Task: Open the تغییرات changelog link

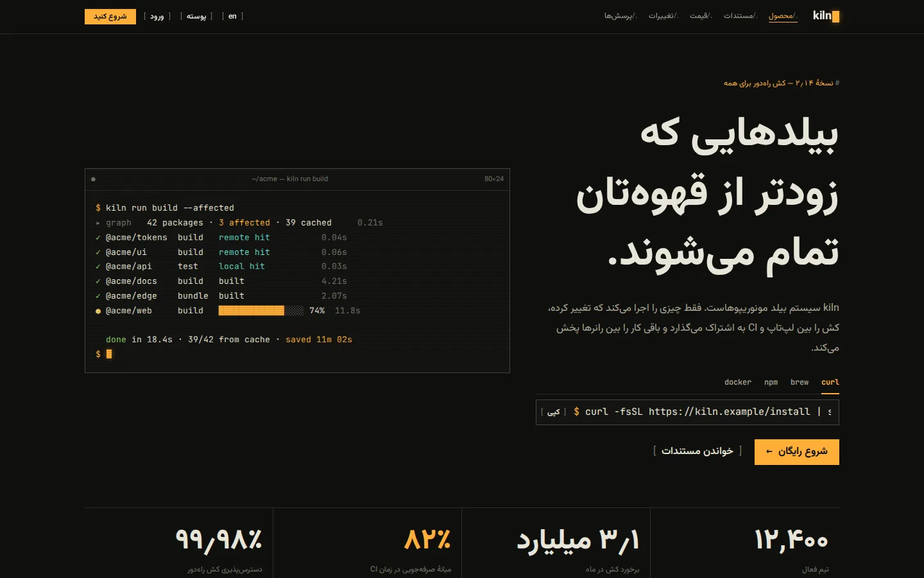Action: (x=663, y=16)
